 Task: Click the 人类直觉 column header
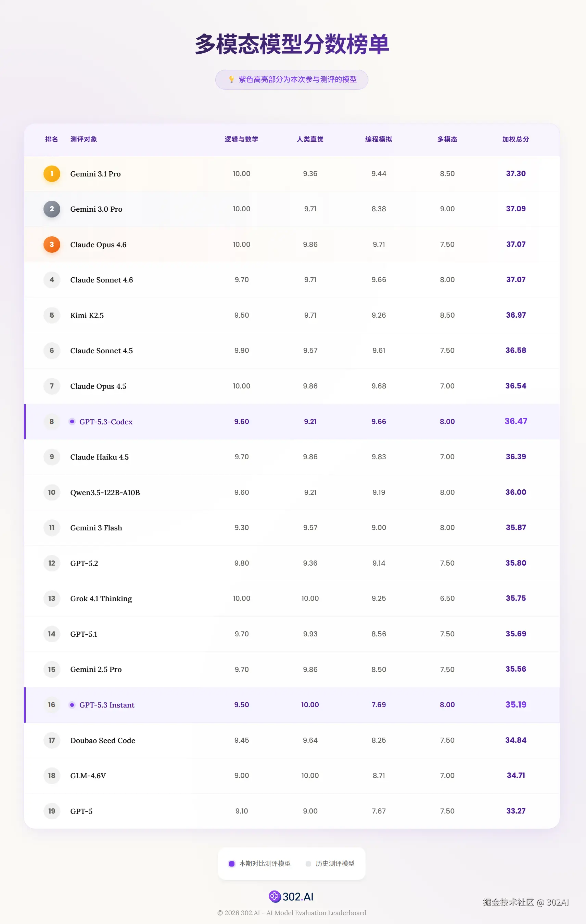click(310, 139)
